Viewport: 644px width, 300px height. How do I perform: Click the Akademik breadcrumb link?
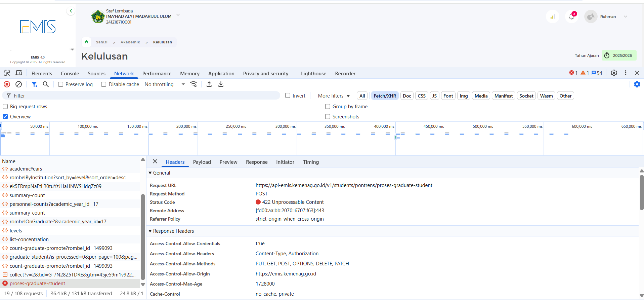click(130, 42)
